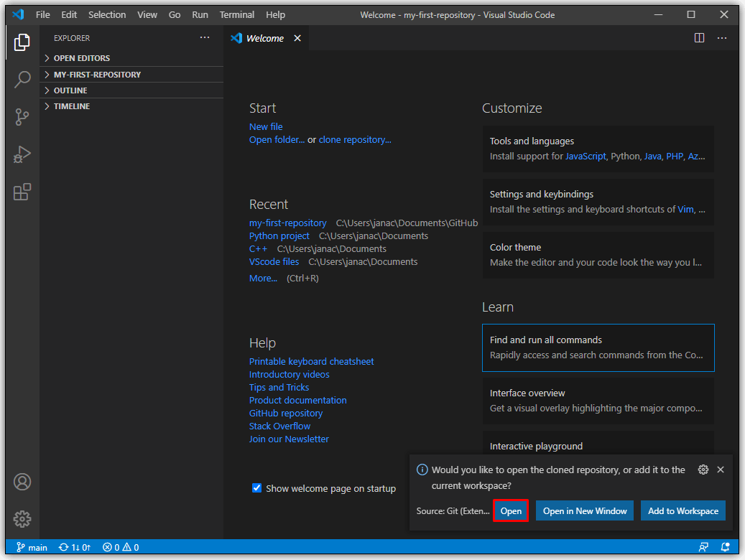Open Stack Overflow link
Viewport: 745px width, 560px height.
click(x=279, y=426)
